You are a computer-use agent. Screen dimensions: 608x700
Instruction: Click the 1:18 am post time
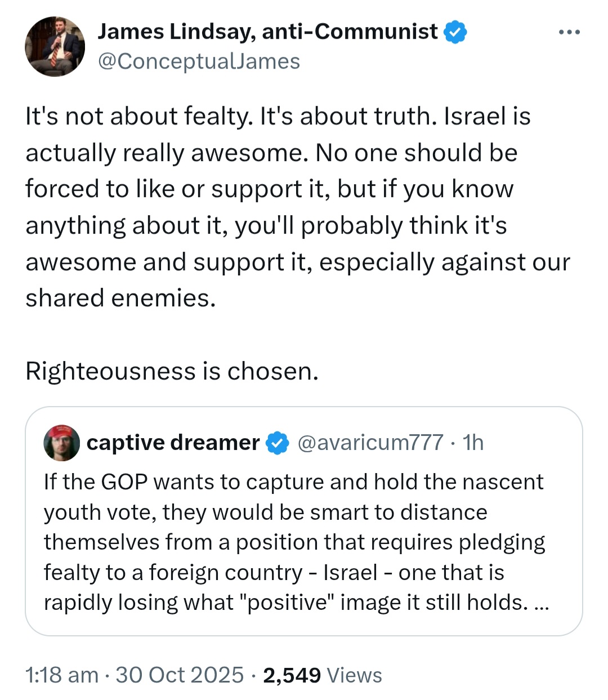62,675
